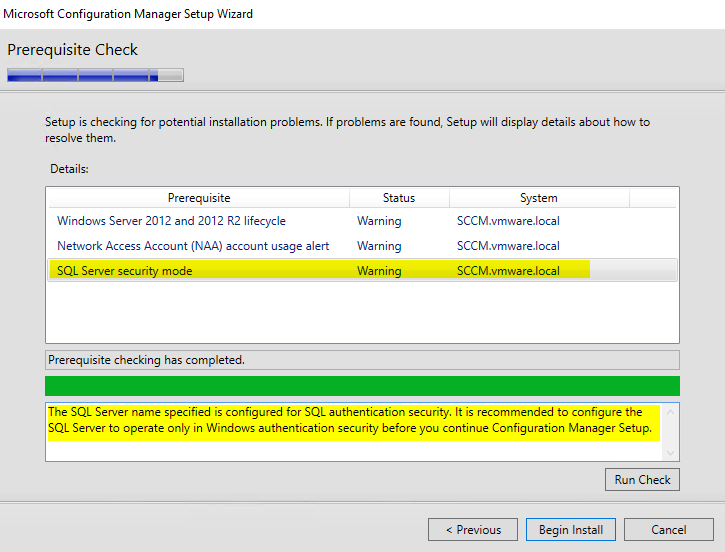Select Windows Server 2012 and 2012 R2 lifecycle row
The image size is (725, 552).
point(171,221)
